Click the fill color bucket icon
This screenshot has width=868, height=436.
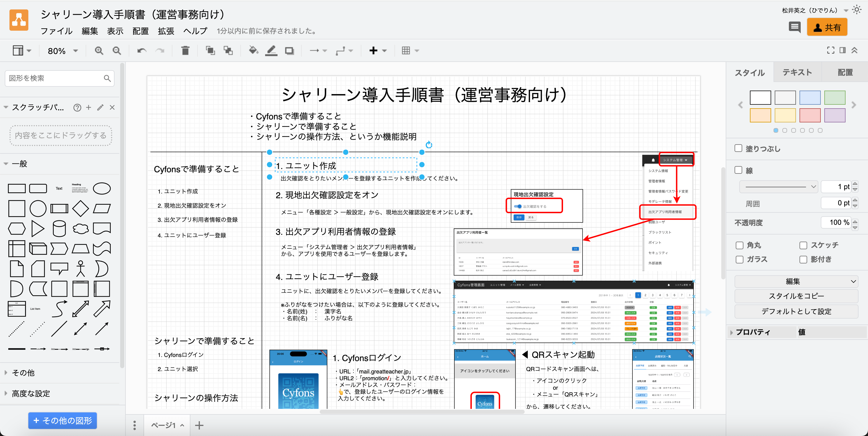click(x=253, y=51)
